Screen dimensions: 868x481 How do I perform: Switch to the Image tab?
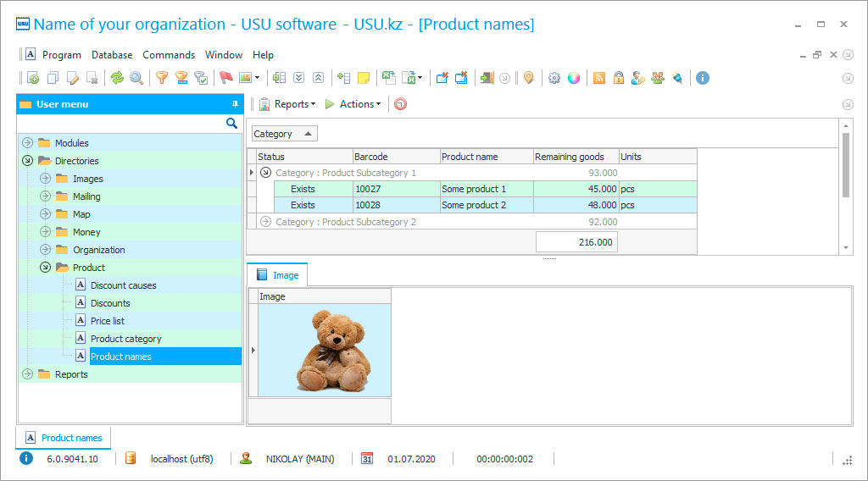[x=277, y=275]
